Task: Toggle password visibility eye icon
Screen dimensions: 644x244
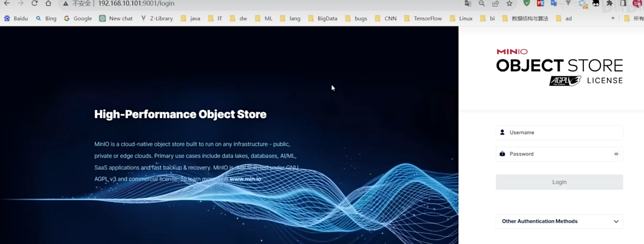Action: (616, 154)
